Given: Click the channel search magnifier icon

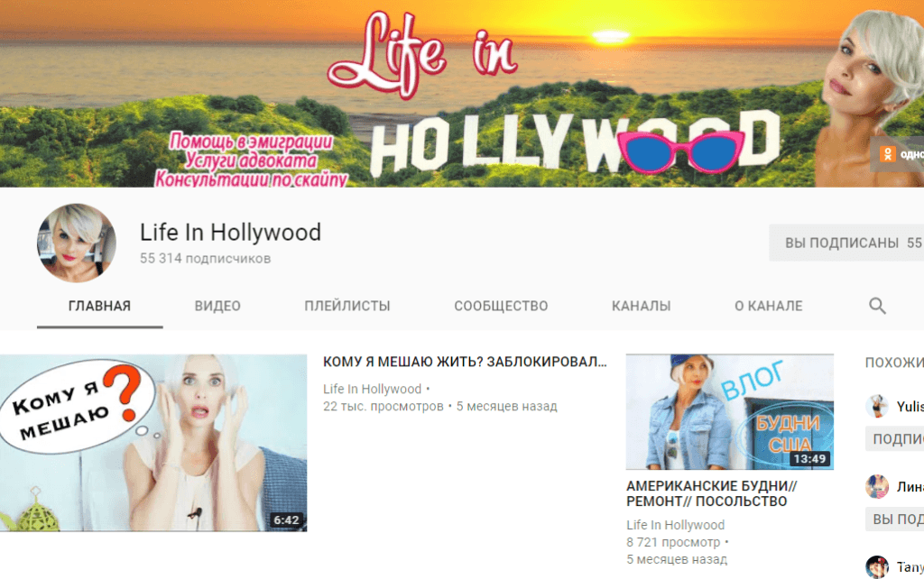Looking at the screenshot, I should point(877,306).
